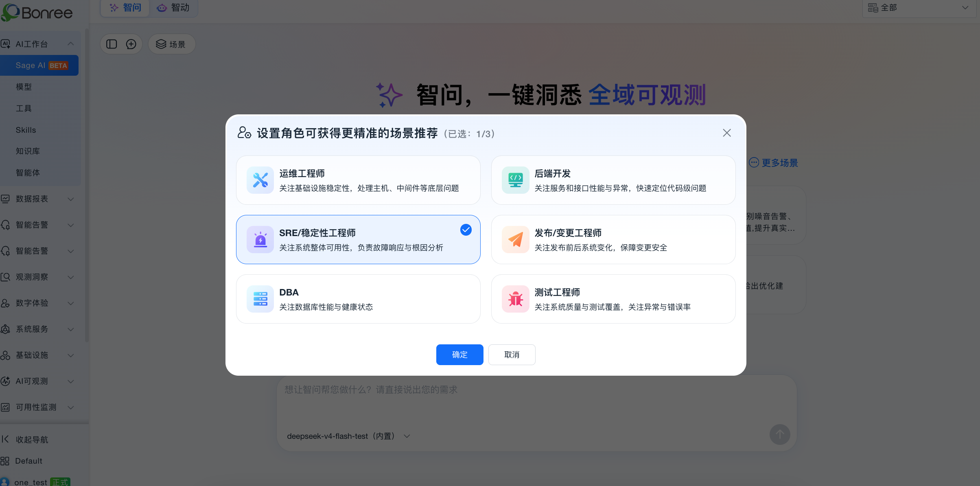980x486 pixels.
Task: Switch to the 智动 tab
Action: coord(173,8)
